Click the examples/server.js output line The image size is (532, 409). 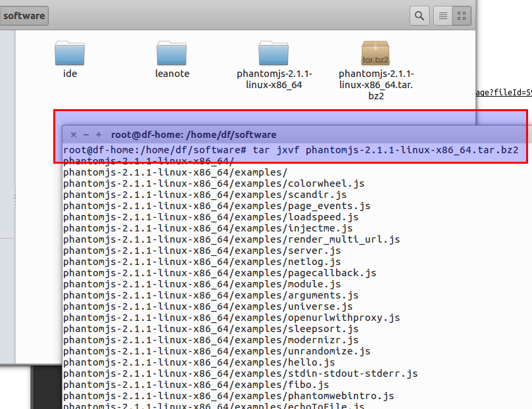202,251
